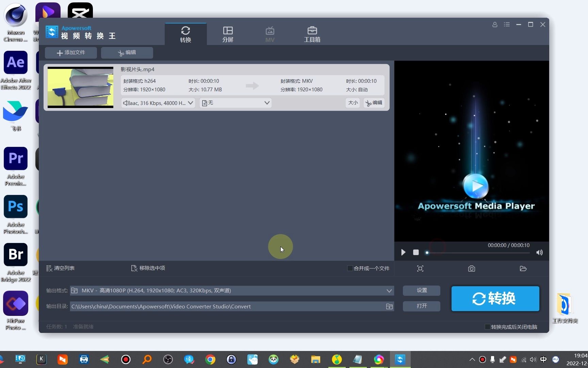
Task: Open 工作文件夹 desktop folder
Action: 565,308
